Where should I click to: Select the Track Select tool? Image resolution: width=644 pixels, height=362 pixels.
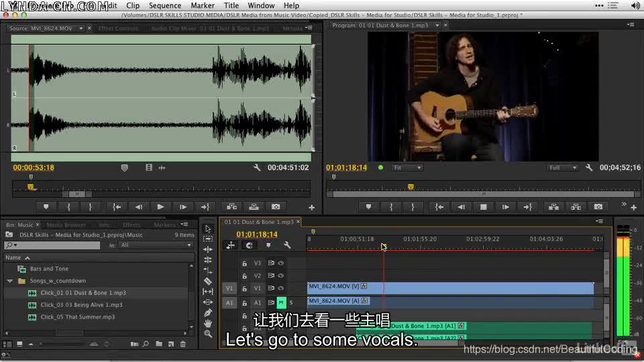pyautogui.click(x=208, y=239)
